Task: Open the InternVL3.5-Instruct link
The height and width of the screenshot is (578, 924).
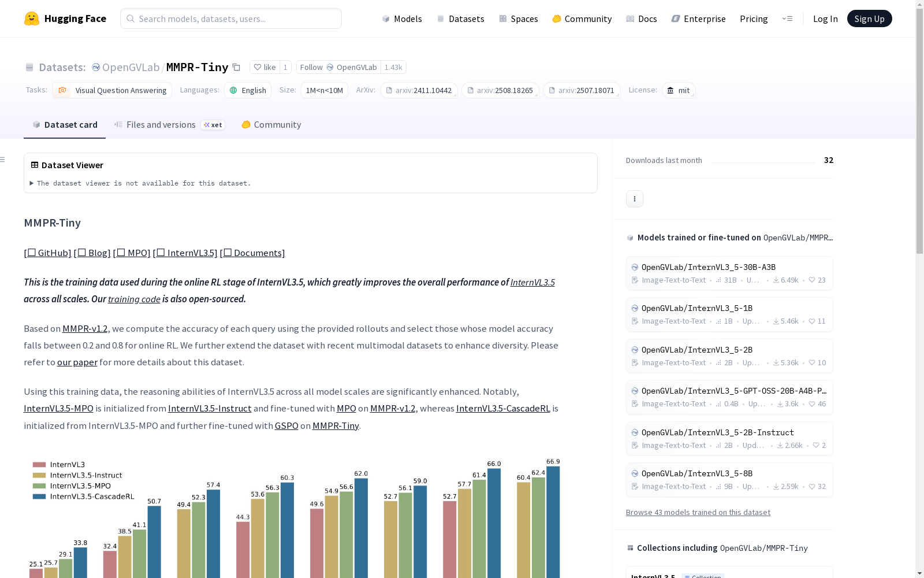Action: tap(210, 408)
